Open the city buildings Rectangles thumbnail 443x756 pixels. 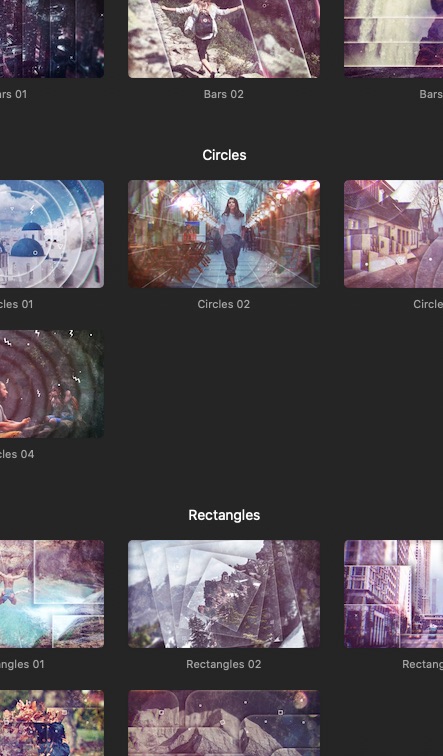coord(393,594)
